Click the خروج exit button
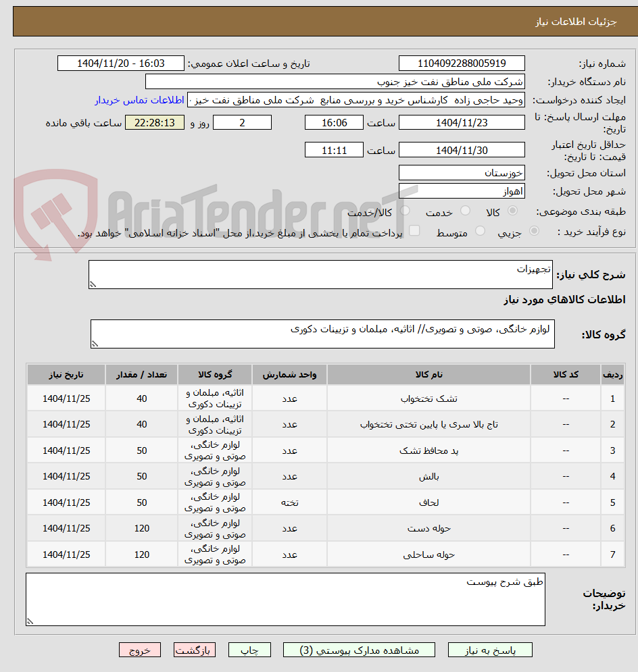638x672 pixels. click(140, 650)
